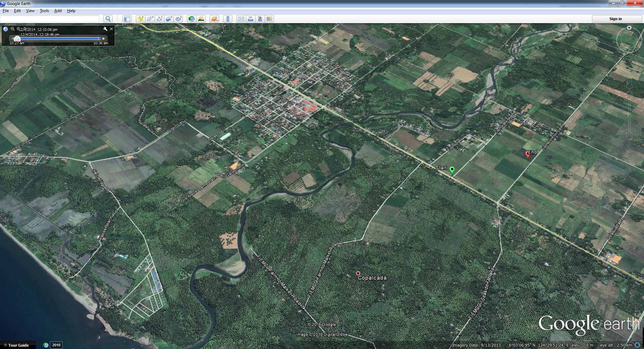Click the eye alt 2.50 km readout
The image size is (644, 349).
[616, 345]
